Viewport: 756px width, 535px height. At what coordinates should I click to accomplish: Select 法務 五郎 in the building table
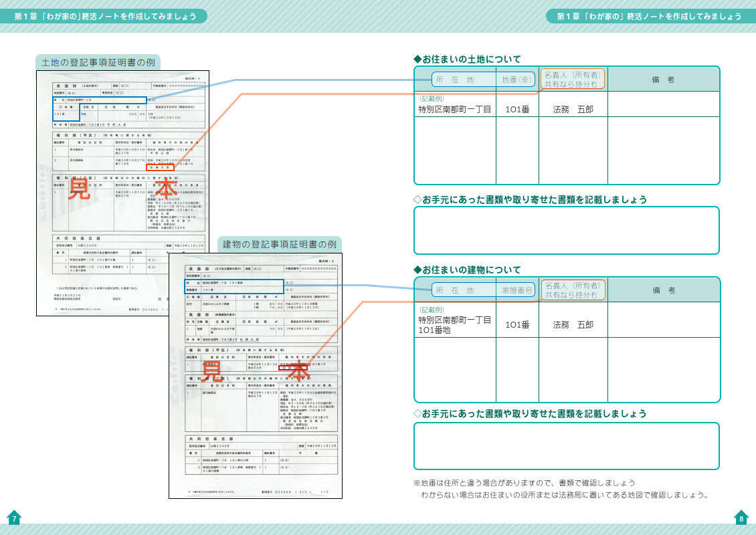pyautogui.click(x=573, y=324)
